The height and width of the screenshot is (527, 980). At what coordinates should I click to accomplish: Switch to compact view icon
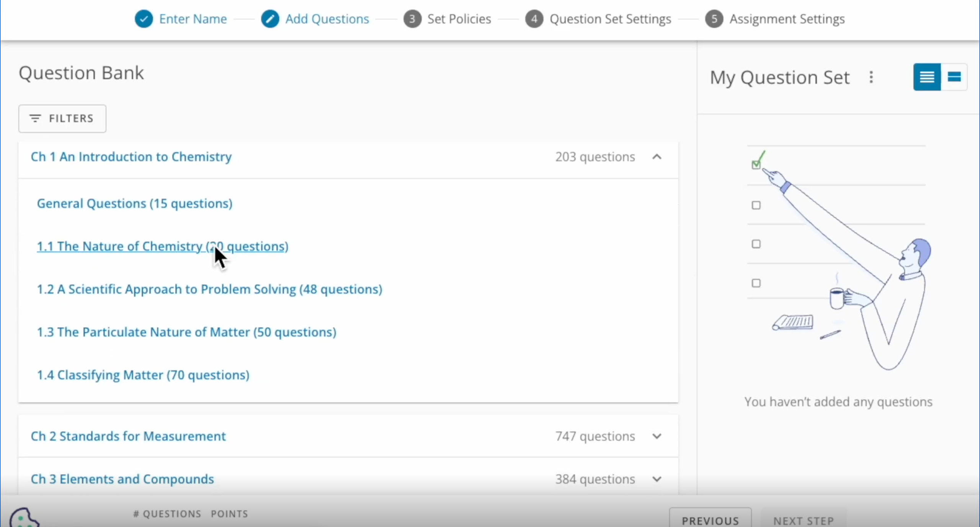[954, 77]
